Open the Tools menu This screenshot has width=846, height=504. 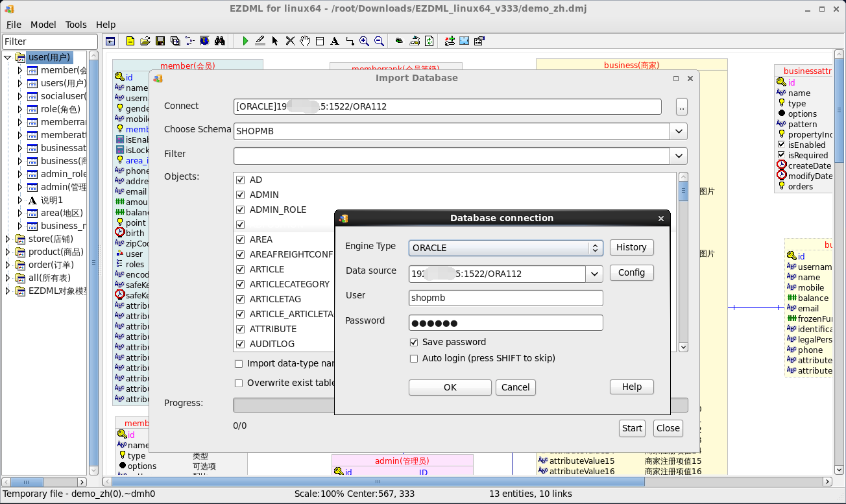coord(76,24)
